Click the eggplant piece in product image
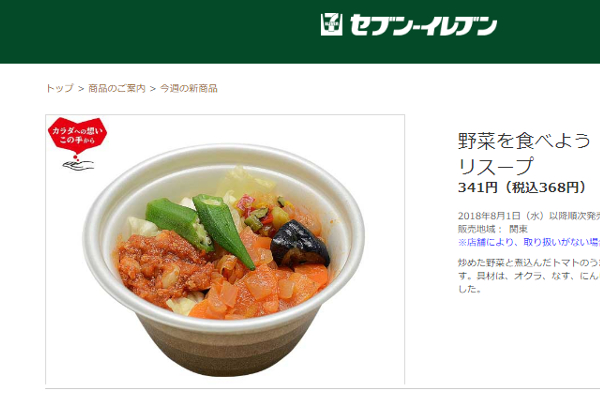Screen dimensions: 600x400 pyautogui.click(x=300, y=244)
